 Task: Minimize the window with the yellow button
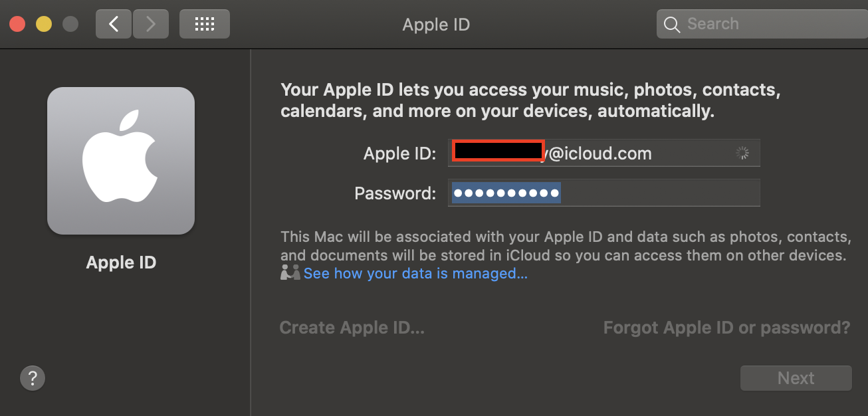43,24
